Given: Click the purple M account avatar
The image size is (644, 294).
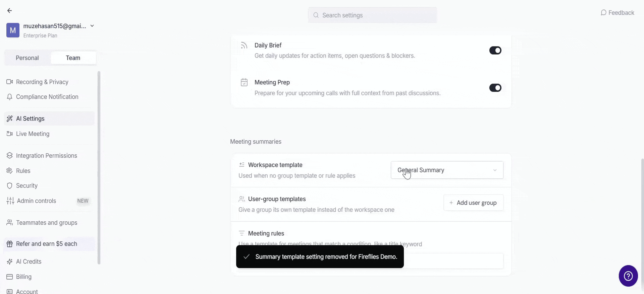Looking at the screenshot, I should [13, 30].
